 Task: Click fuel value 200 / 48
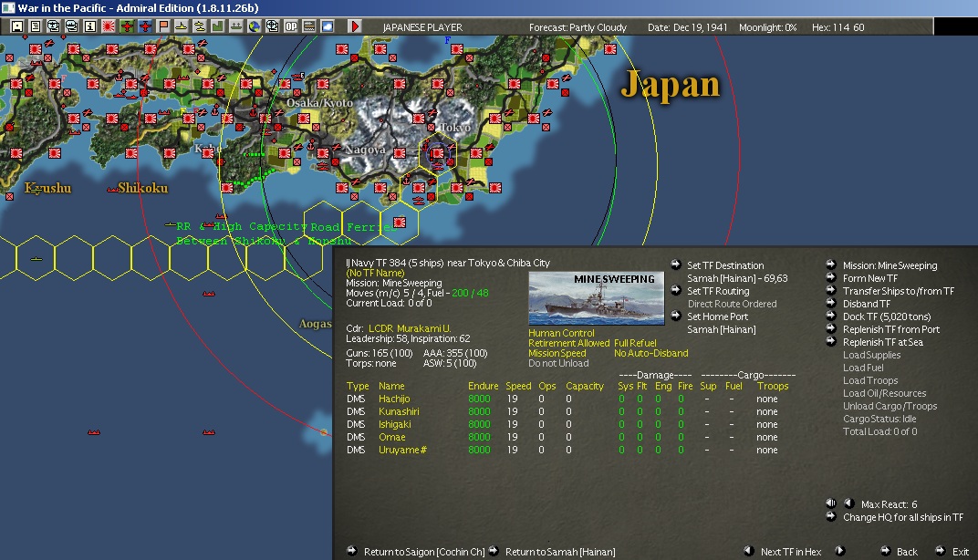[x=470, y=293]
